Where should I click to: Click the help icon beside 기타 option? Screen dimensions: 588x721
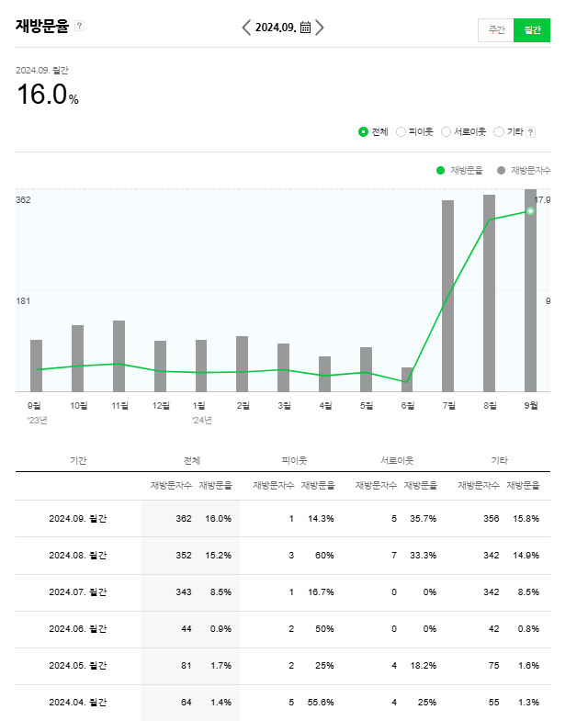[531, 132]
